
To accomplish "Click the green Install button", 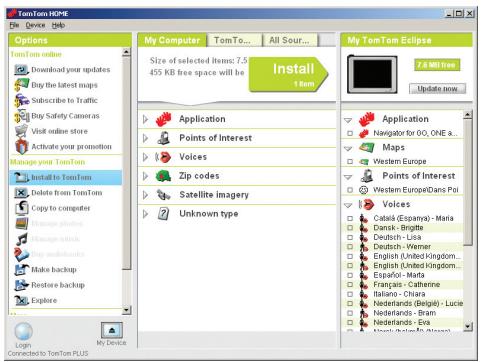I will pos(289,74).
